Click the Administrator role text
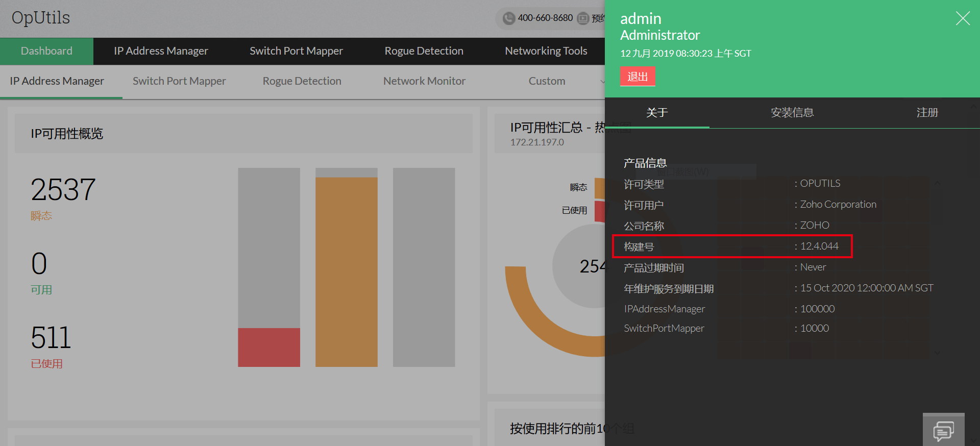The height and width of the screenshot is (446, 980). [660, 35]
